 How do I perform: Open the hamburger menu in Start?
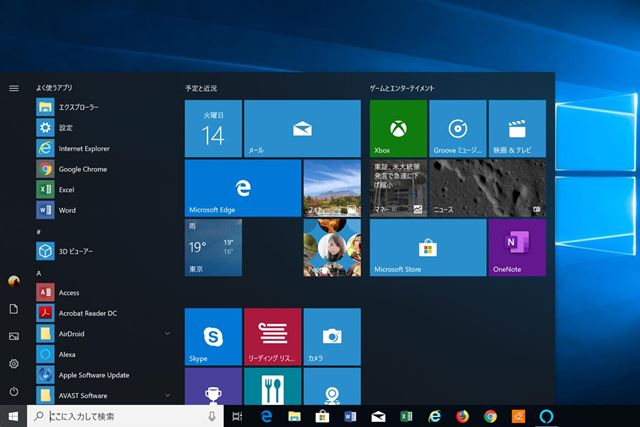pos(14,88)
